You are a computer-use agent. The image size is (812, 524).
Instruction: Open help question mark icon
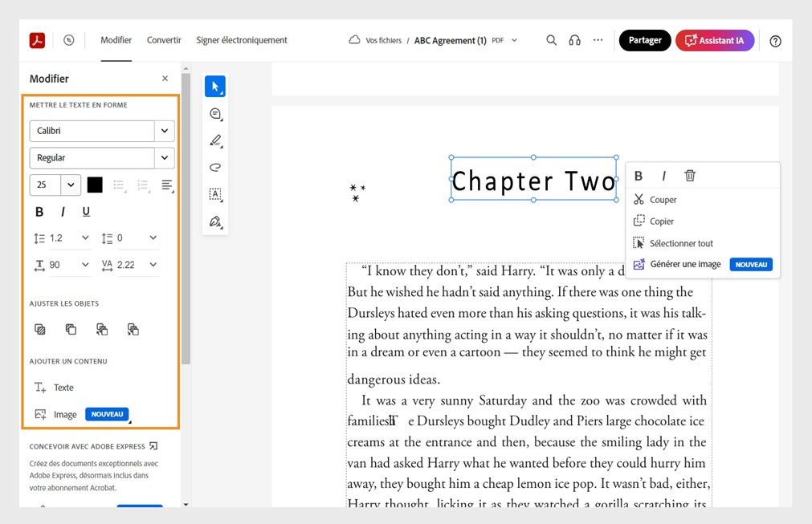775,42
